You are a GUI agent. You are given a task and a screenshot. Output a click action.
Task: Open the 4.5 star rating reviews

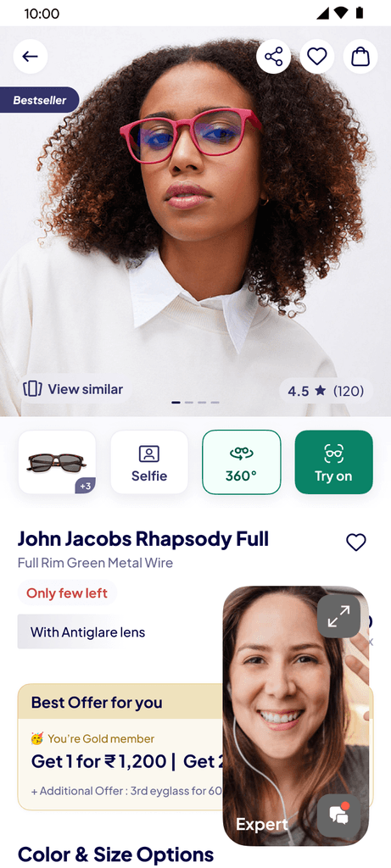(x=326, y=391)
